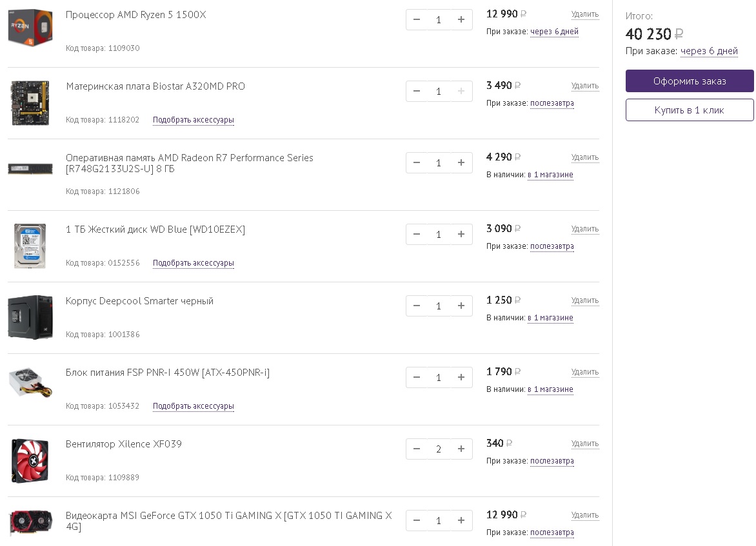Image resolution: width=756 pixels, height=546 pixels.
Task: Open accessories link for Biostar motherboard
Action: pyautogui.click(x=193, y=120)
